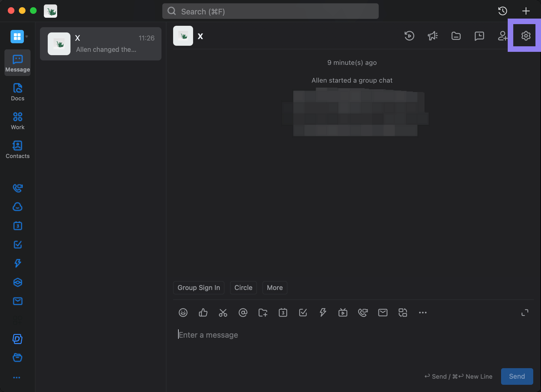
Task: Click the Add members icon
Action: (x=502, y=36)
